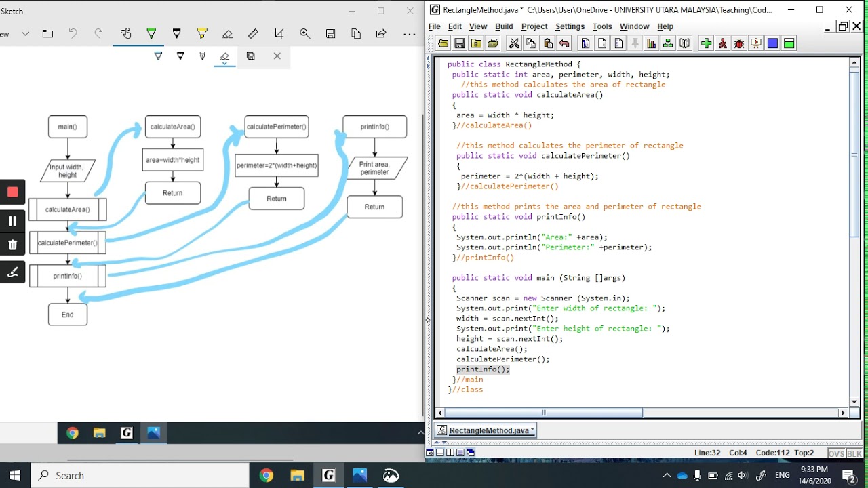This screenshot has height=488, width=868.
Task: Compile with the green plus icon
Action: point(706,43)
